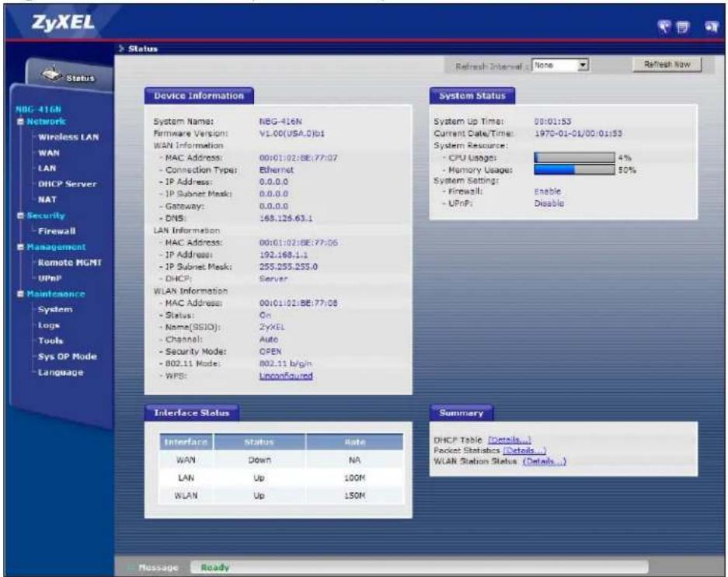This screenshot has width=728, height=577.
Task: Click the Rate column header
Action: (355, 442)
